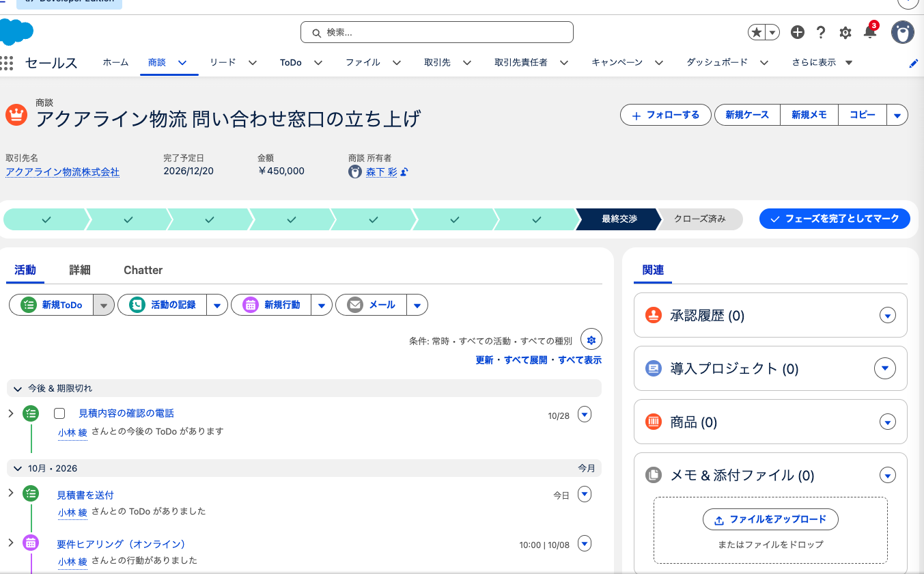Click the Salesforce cloud logo
Image resolution: width=924 pixels, height=574 pixels.
16,32
